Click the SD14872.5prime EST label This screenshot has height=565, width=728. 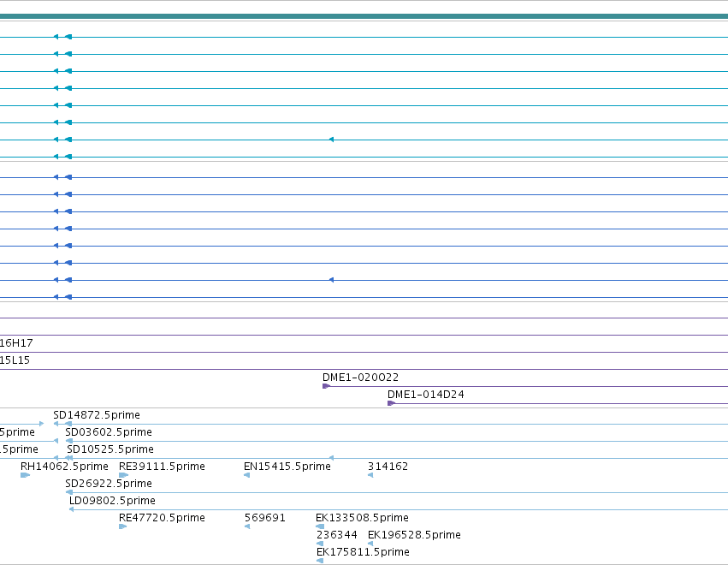(97, 415)
